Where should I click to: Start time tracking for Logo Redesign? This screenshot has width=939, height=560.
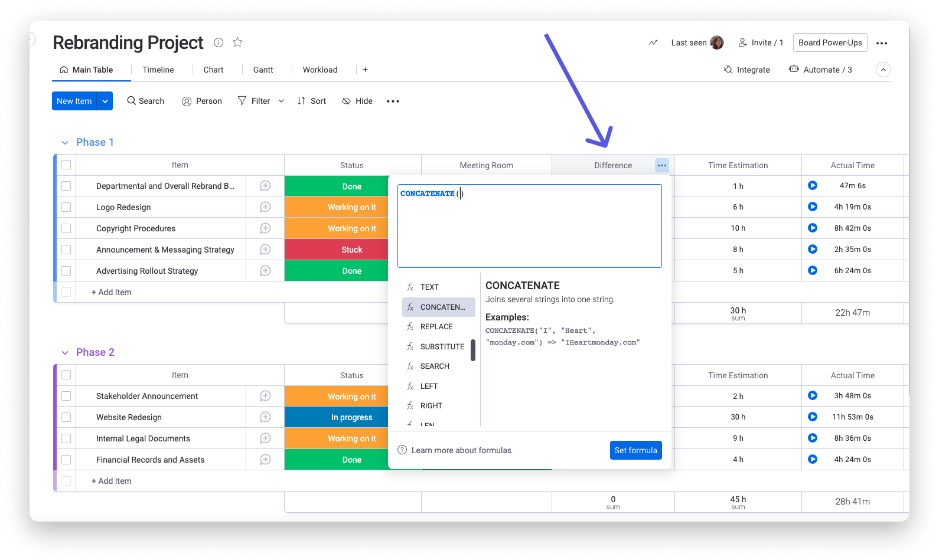[x=813, y=207]
